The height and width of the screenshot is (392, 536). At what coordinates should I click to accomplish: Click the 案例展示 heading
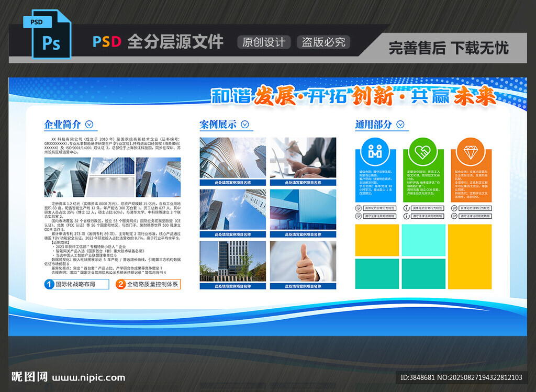coord(218,125)
